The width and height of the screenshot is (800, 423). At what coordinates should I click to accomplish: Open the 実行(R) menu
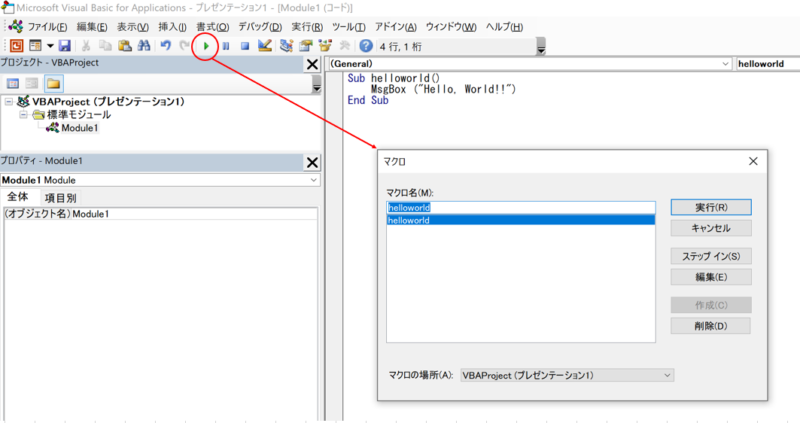click(x=307, y=27)
